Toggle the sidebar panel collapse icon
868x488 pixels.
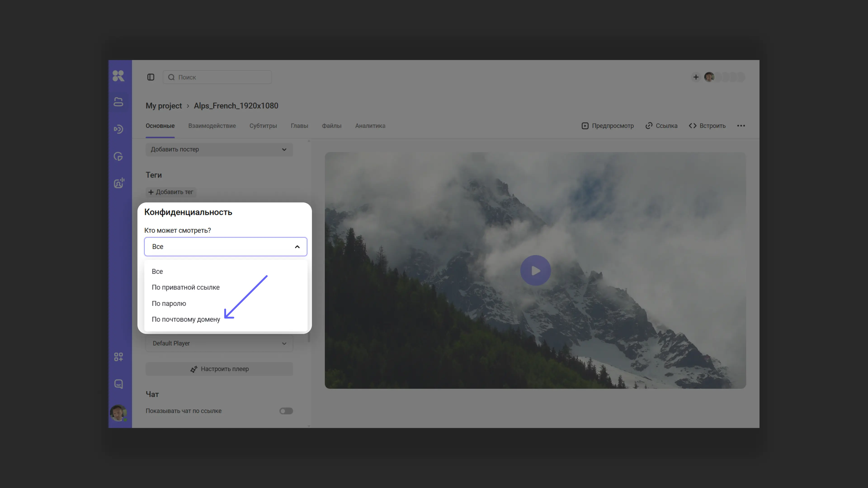click(151, 77)
